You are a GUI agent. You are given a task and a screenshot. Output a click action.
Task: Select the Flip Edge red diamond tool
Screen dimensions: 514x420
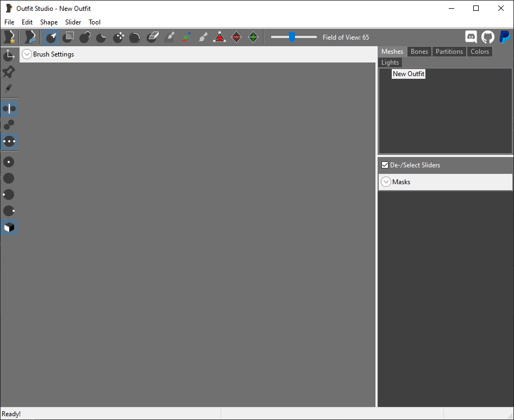click(236, 37)
